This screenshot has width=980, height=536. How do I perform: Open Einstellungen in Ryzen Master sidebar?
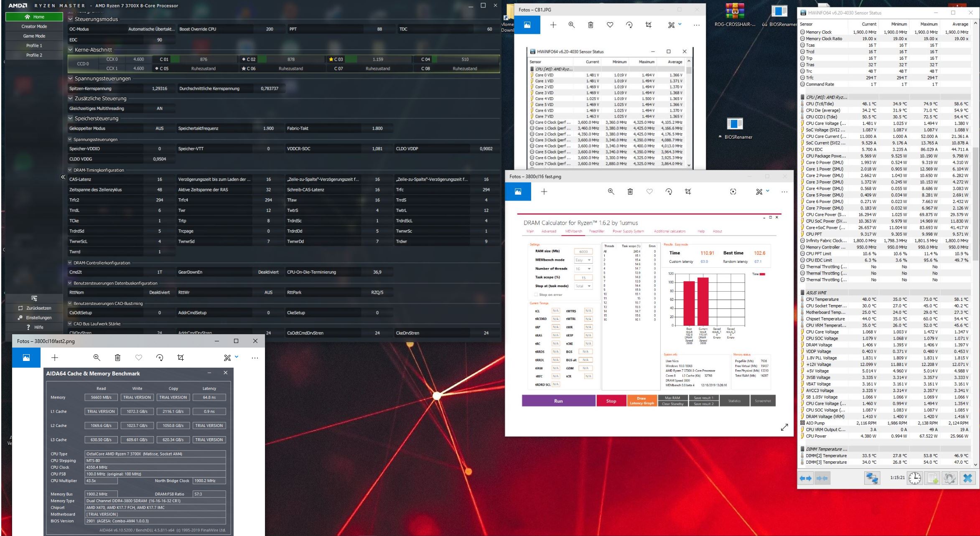[35, 318]
